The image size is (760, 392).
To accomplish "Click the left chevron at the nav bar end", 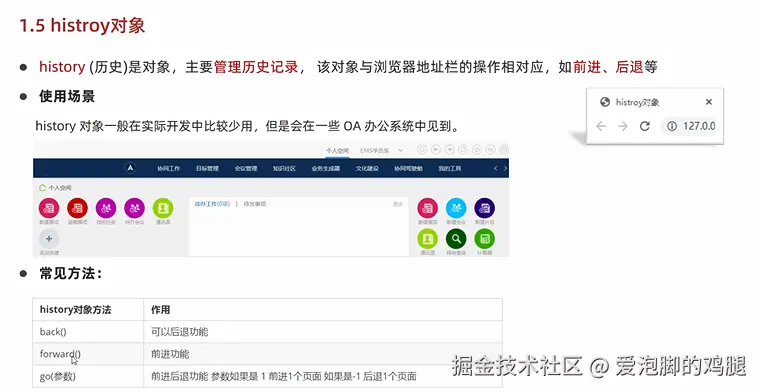I will click(495, 168).
